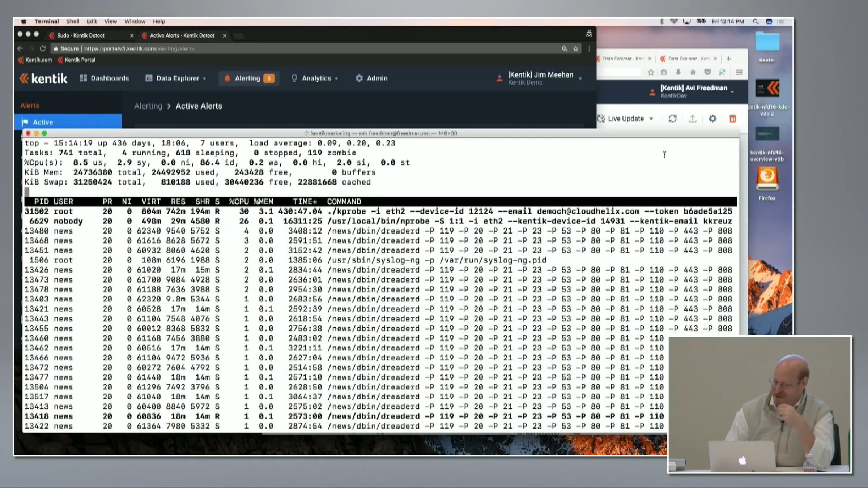Click the Chrome address bar URL

139,48
